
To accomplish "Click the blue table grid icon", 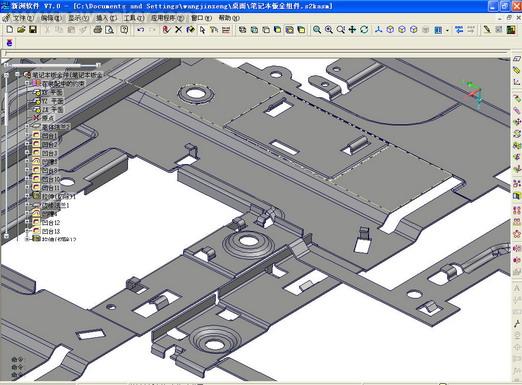I will tap(438, 30).
